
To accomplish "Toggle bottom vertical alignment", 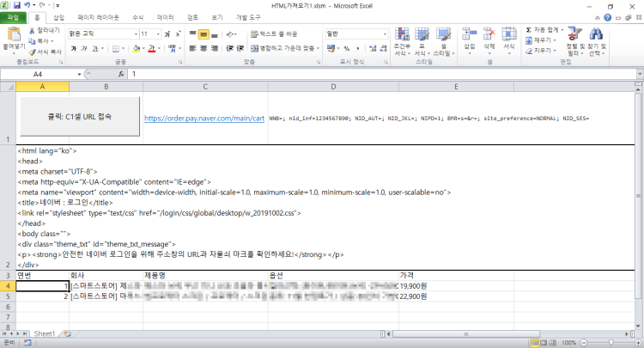I will coord(214,34).
